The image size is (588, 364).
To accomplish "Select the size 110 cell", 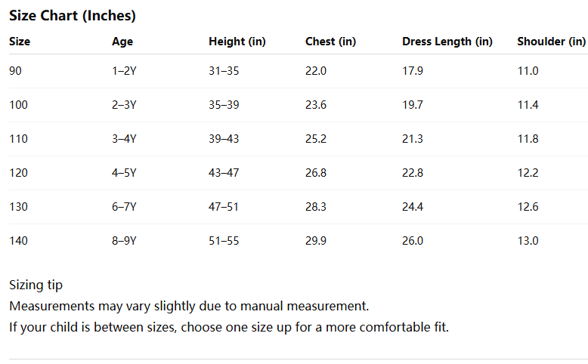I will pos(18,139).
